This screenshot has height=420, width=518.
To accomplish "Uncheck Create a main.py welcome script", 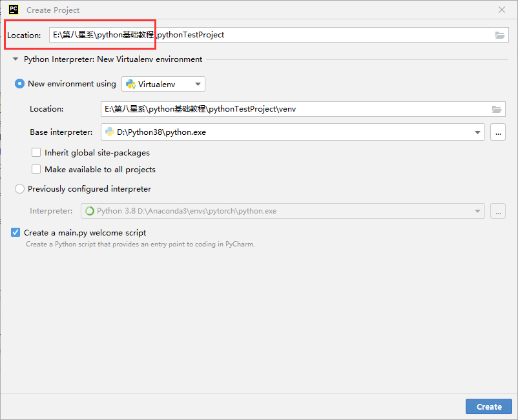I will pyautogui.click(x=16, y=232).
